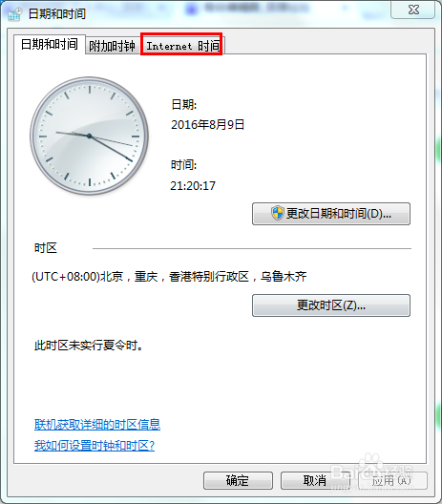Switch to the 日期和时间 tab
This screenshot has width=442, height=504.
[50, 44]
